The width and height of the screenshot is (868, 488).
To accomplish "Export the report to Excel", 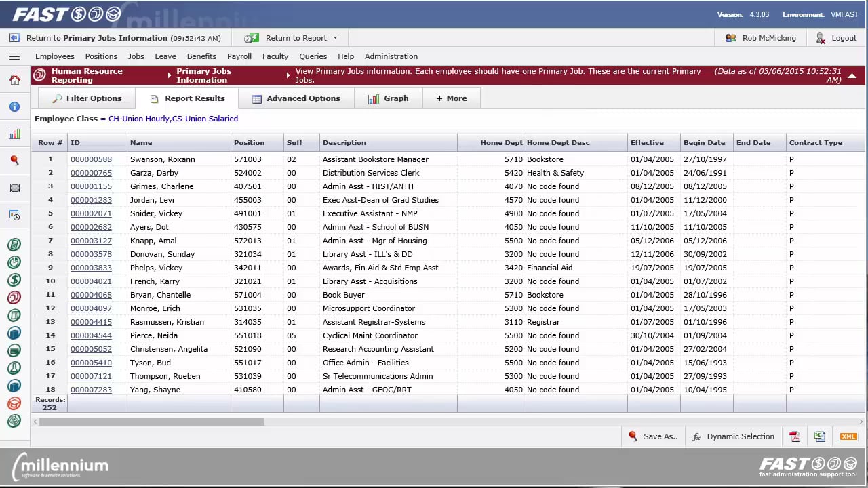I will tap(820, 436).
